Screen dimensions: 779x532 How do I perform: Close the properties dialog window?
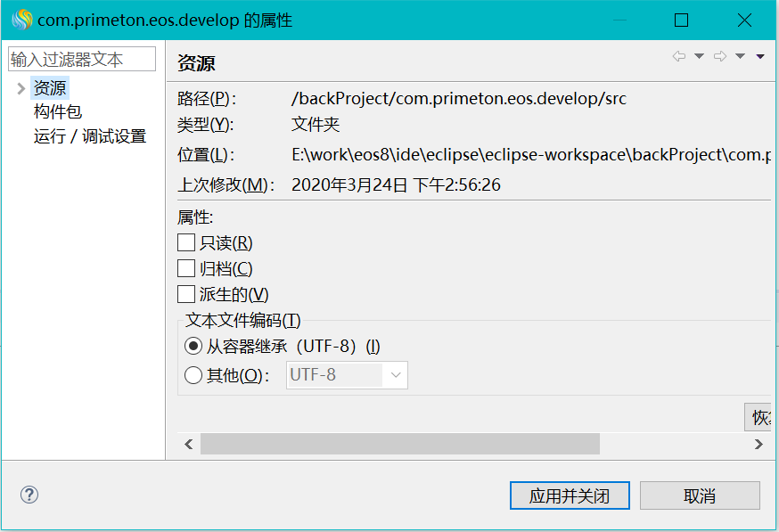pyautogui.click(x=744, y=20)
